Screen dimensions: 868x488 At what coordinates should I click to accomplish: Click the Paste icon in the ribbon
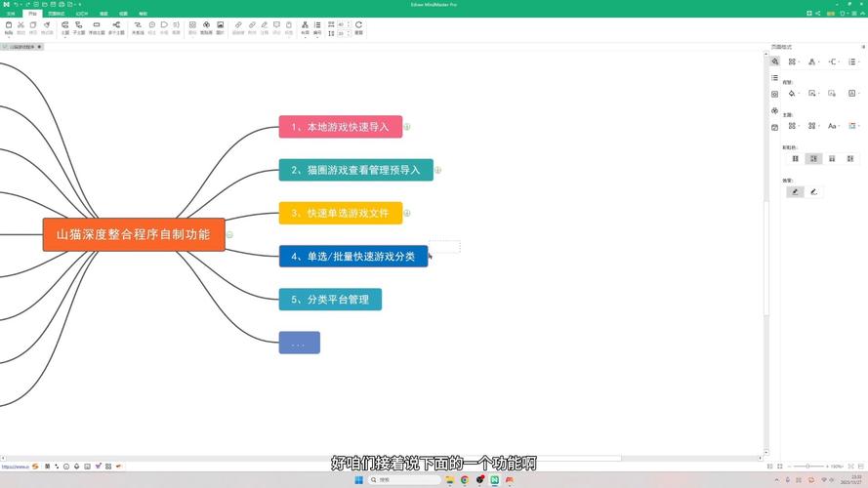tap(9, 25)
